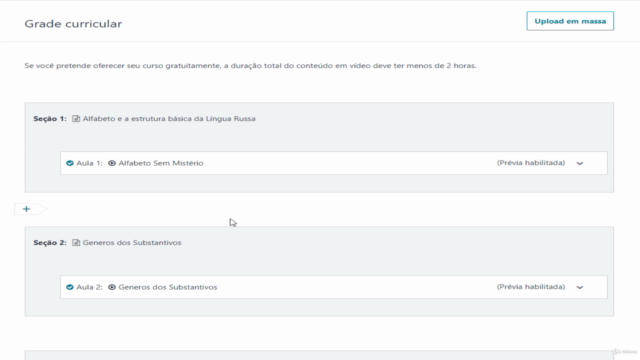Expand Aula 2 lecture options chevron

[580, 287]
